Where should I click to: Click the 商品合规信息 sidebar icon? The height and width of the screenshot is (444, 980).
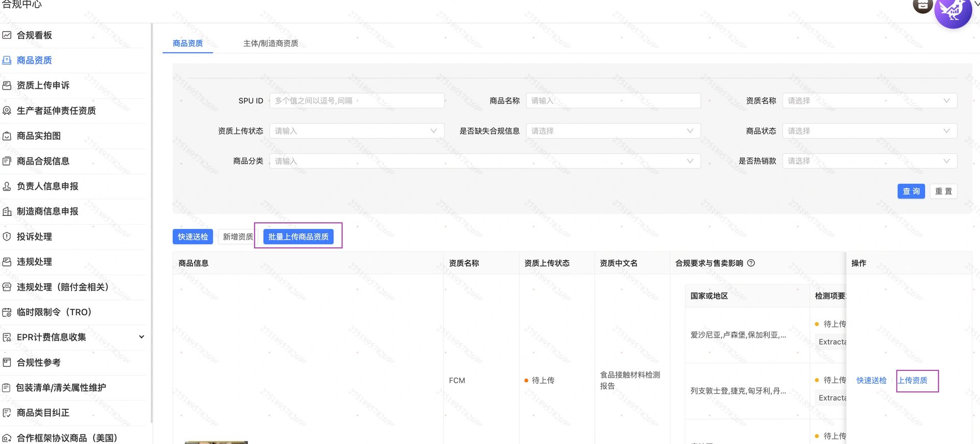(7, 161)
